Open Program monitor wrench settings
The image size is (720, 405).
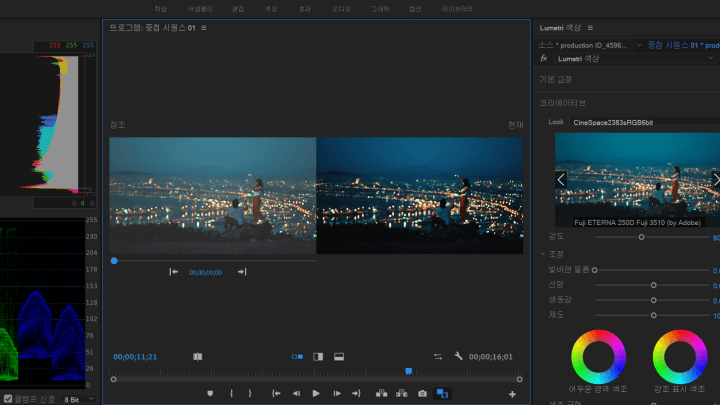coord(458,356)
